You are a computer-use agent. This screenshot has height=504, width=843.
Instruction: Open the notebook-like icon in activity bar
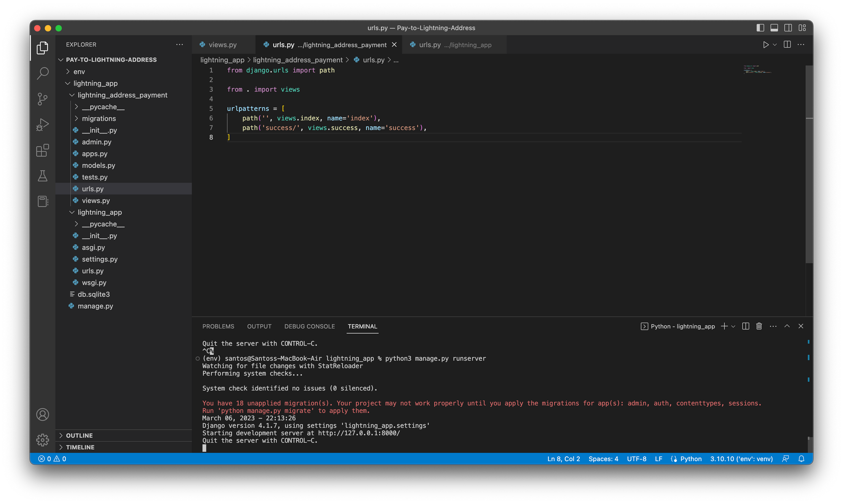point(43,201)
